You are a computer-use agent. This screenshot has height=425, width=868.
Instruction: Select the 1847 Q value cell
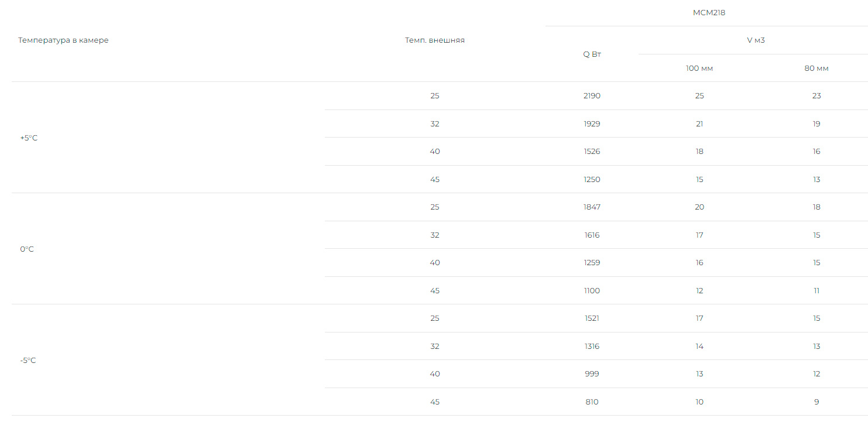(592, 207)
